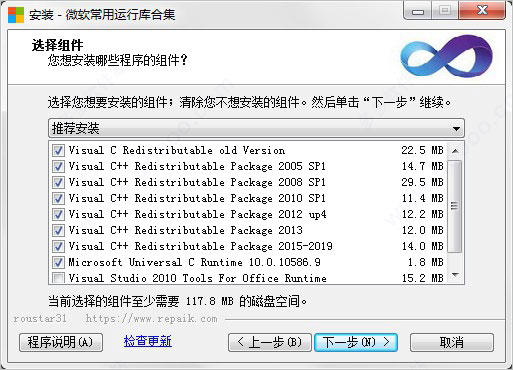513x370 pixels.
Task: Toggle Visual C++ Redistributable Package 2012 up4 checkbox
Action: pyautogui.click(x=58, y=214)
